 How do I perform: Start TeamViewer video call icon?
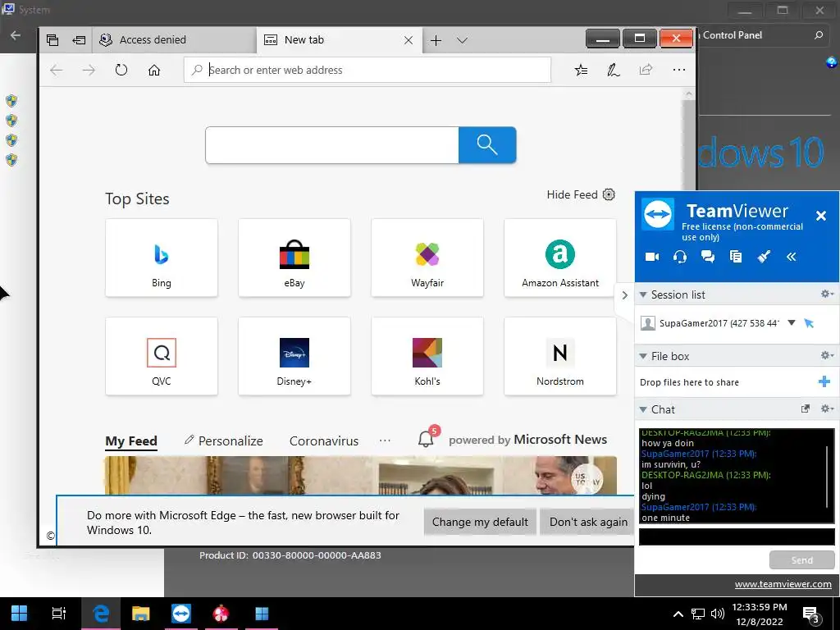652,257
